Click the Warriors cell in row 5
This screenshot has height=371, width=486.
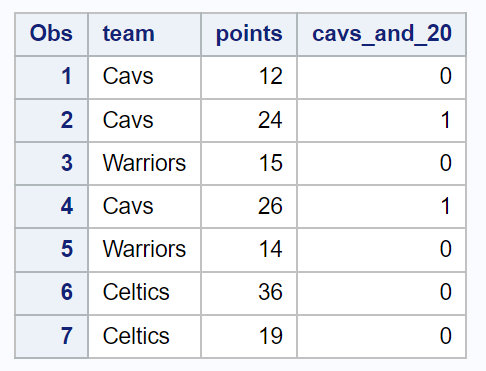pyautogui.click(x=145, y=250)
